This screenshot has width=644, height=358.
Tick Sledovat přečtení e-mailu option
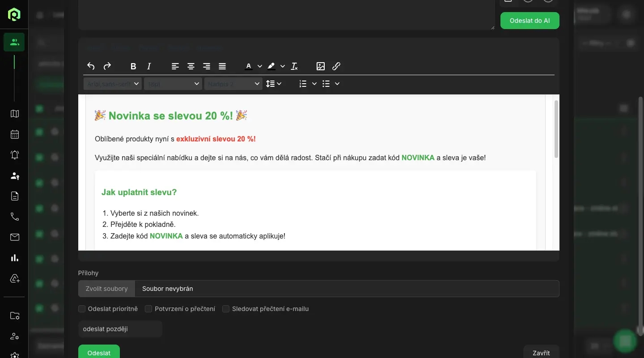tap(226, 309)
